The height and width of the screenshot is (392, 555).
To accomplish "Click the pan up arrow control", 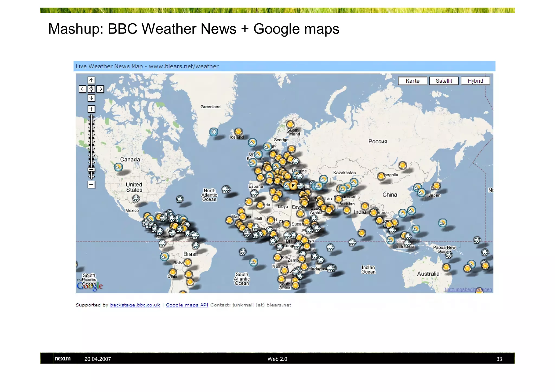I will coord(91,80).
